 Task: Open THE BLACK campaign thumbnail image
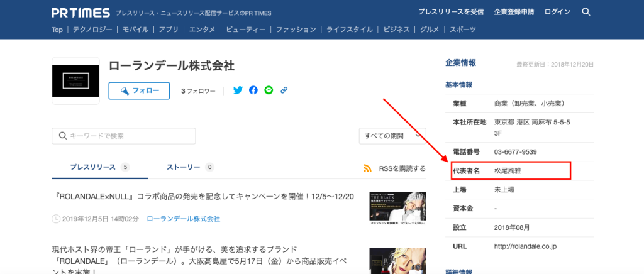(397, 209)
